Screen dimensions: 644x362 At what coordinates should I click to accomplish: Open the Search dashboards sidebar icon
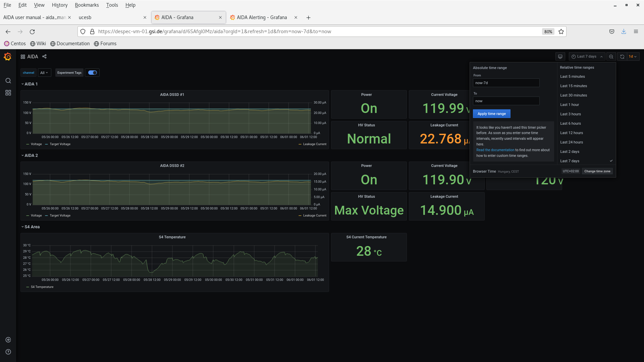pyautogui.click(x=8, y=81)
